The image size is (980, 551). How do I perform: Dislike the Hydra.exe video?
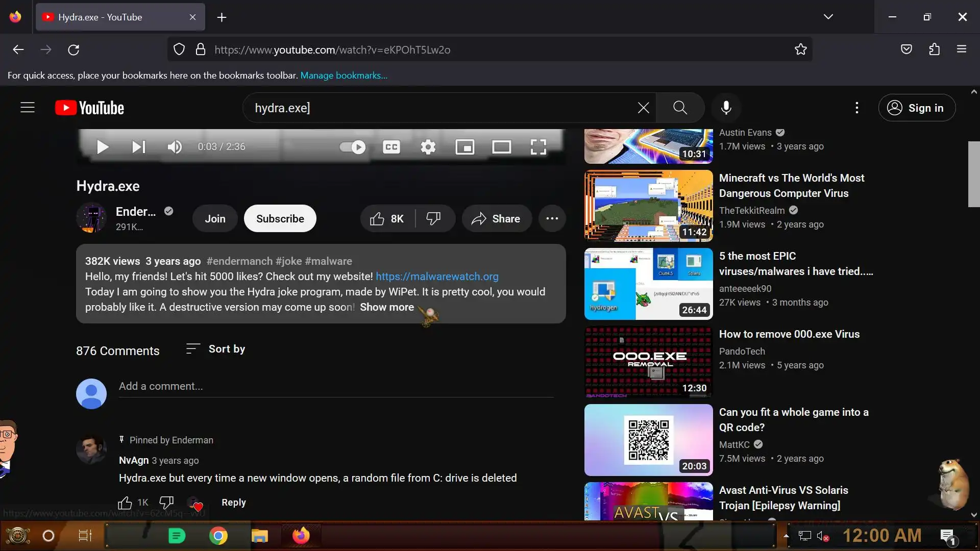point(433,218)
